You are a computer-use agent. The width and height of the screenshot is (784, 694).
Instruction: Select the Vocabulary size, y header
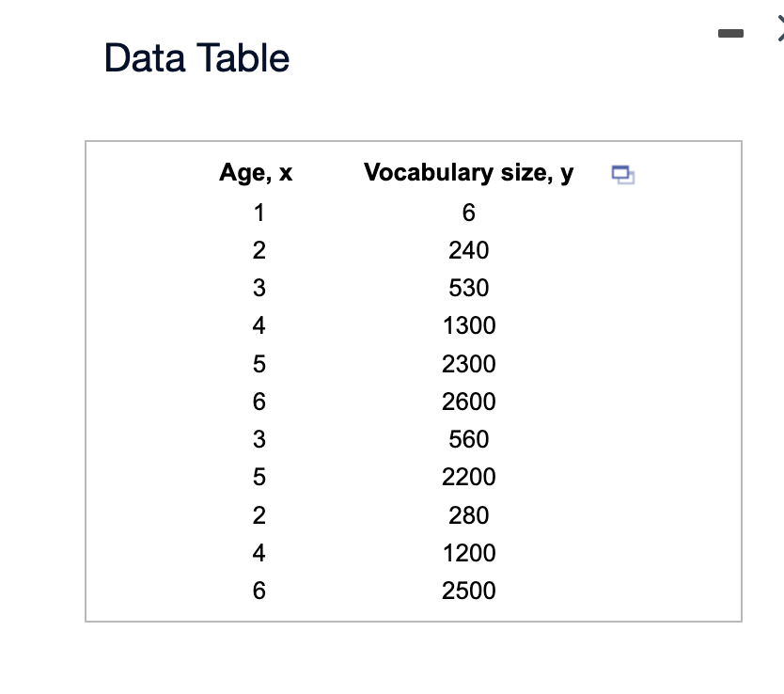(468, 173)
